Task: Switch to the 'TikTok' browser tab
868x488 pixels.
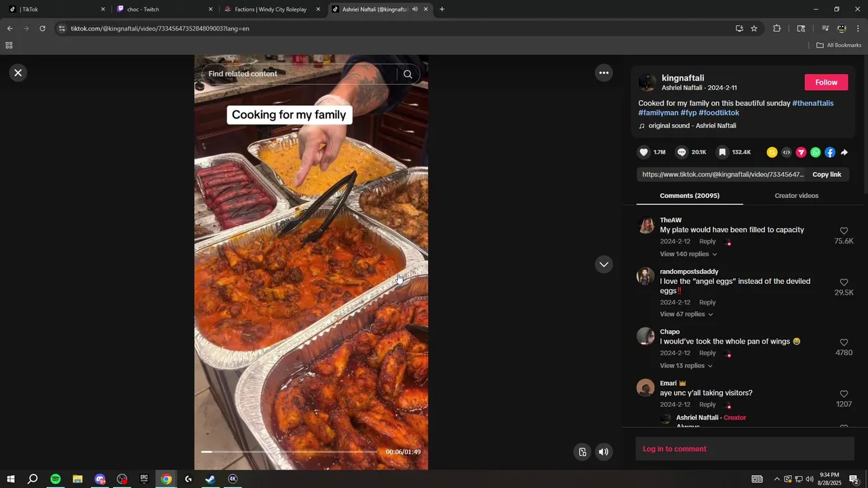Action: [x=56, y=9]
